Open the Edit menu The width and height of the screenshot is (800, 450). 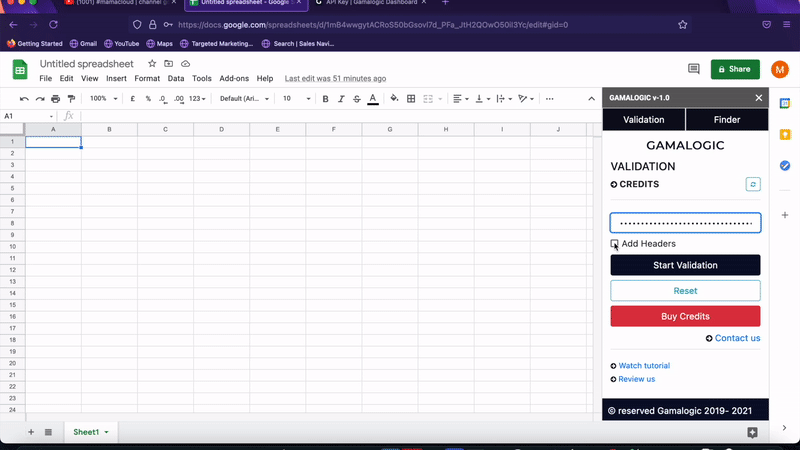click(66, 79)
